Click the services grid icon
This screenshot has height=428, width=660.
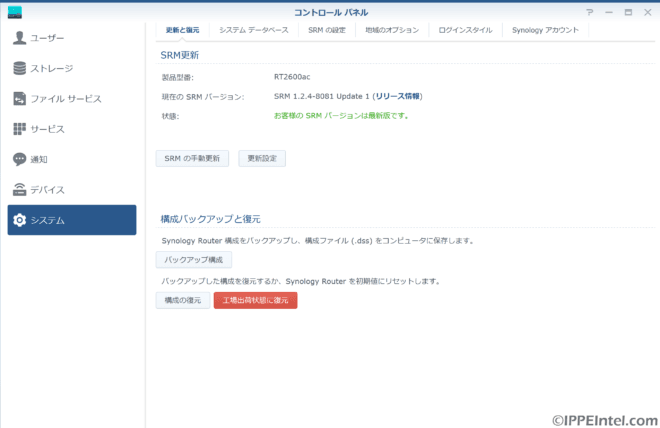[x=19, y=129]
